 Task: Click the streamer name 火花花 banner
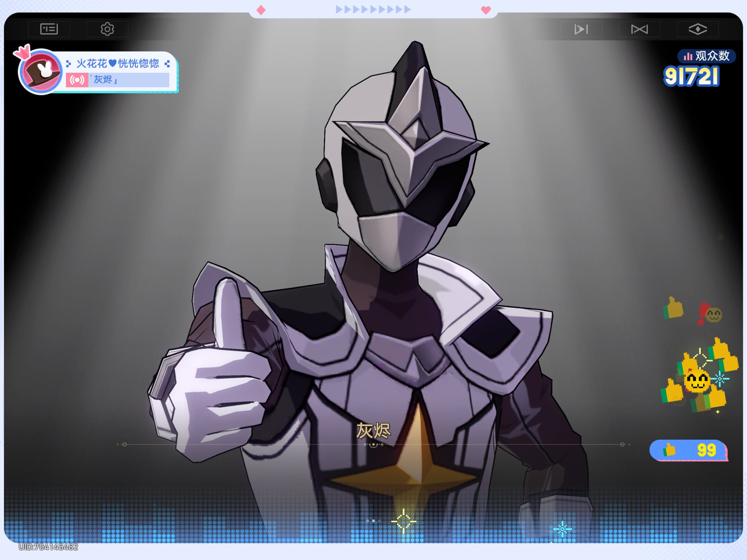click(117, 63)
